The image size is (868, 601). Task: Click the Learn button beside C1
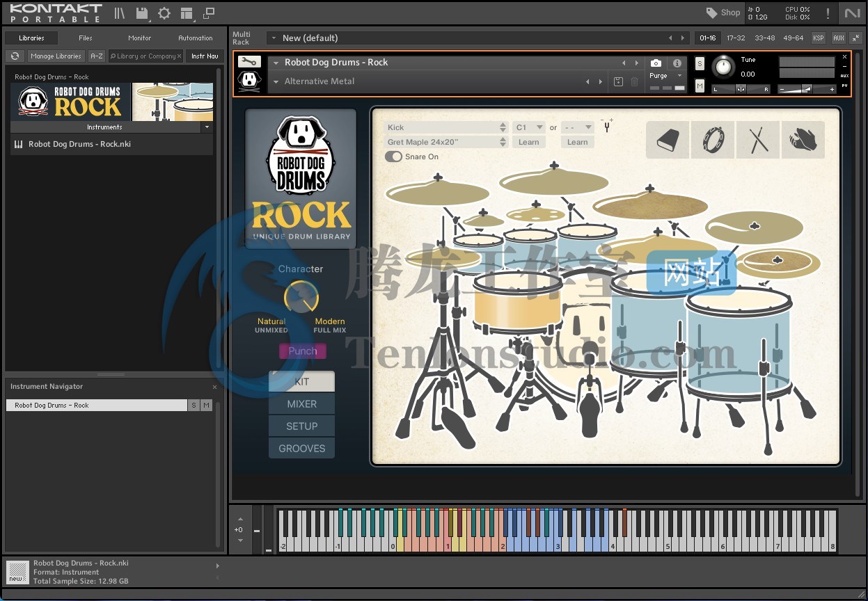click(529, 142)
